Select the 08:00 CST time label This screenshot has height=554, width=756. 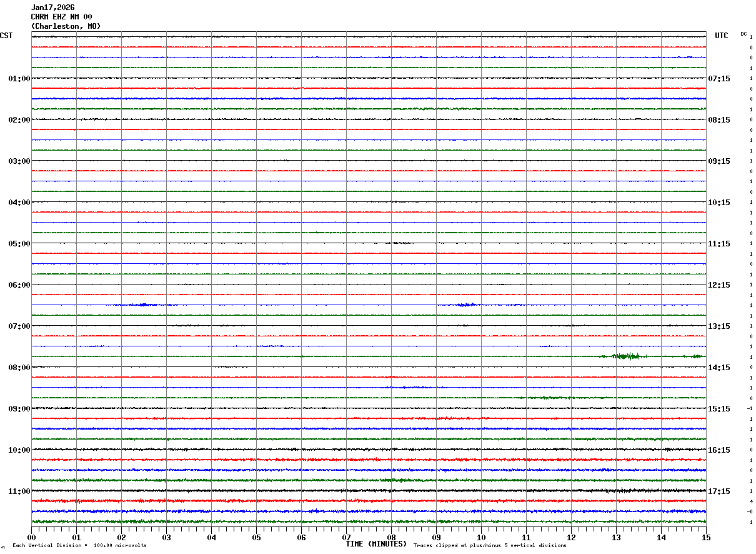19,367
